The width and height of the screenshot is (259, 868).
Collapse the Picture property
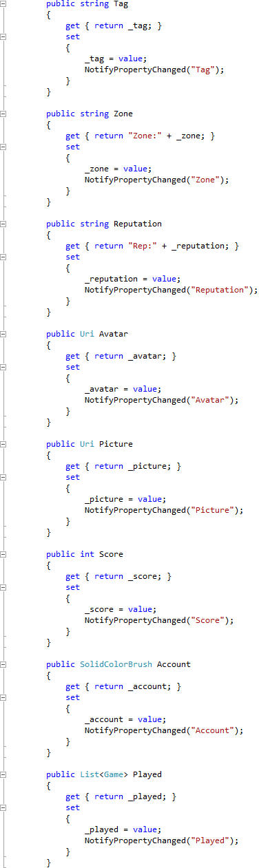[3, 444]
